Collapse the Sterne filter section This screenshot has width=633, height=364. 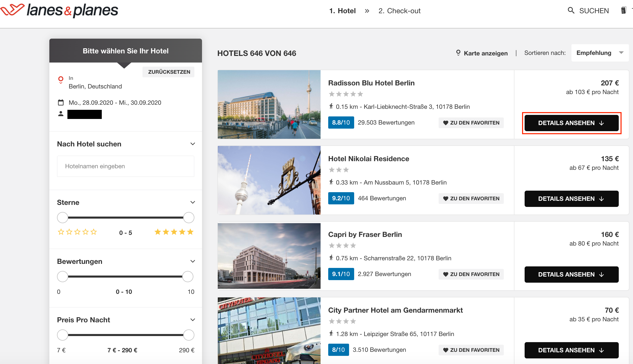(193, 202)
